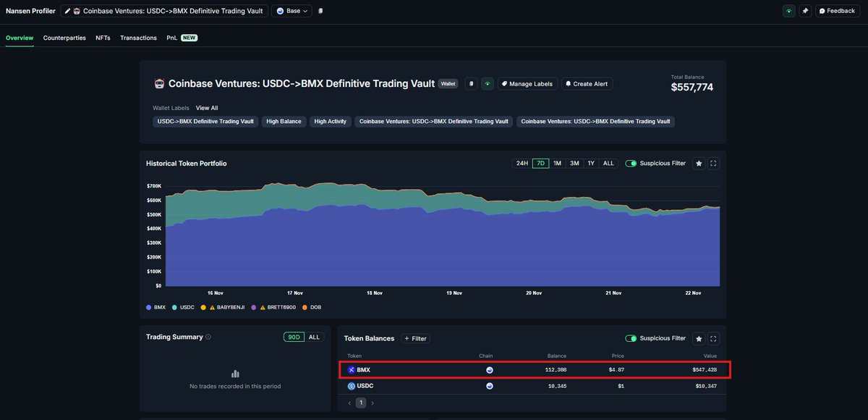Click View All next to Wallet Labels

207,108
